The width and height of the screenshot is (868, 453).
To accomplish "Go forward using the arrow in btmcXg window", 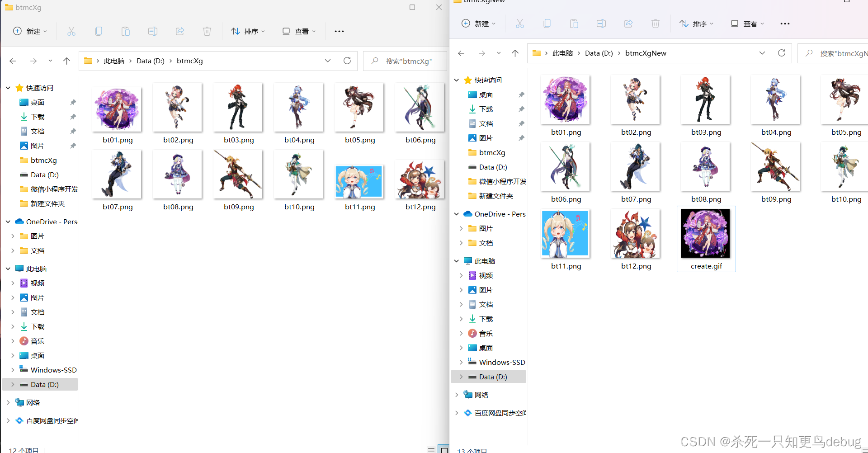I will coord(33,61).
